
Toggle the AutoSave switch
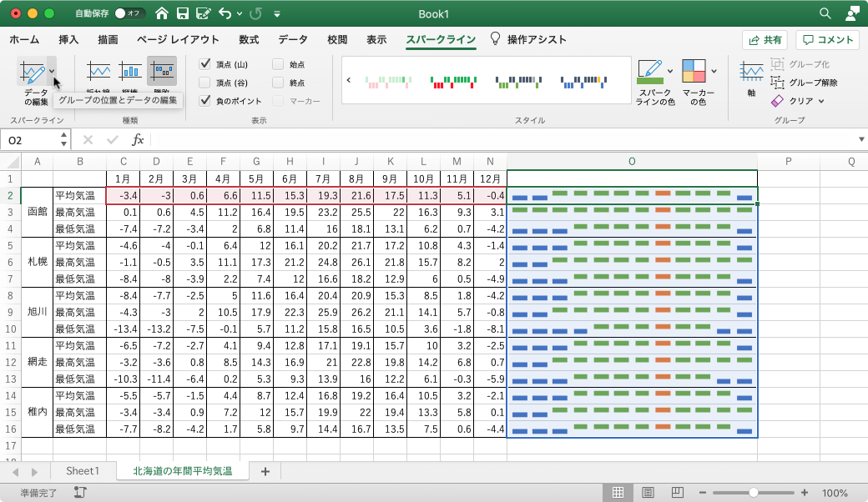(129, 13)
